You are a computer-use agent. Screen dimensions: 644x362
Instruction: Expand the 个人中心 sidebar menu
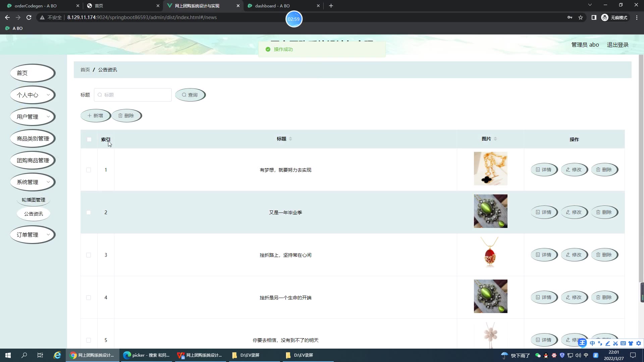[x=33, y=95]
